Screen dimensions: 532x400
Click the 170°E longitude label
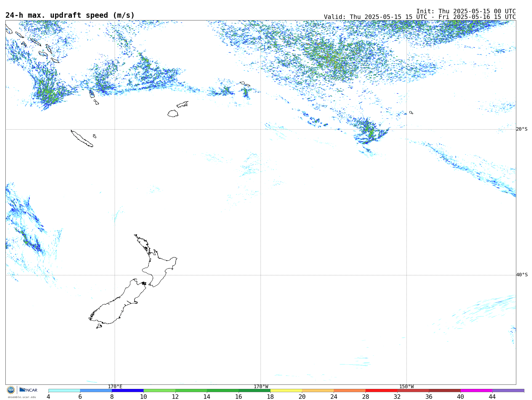(115, 387)
